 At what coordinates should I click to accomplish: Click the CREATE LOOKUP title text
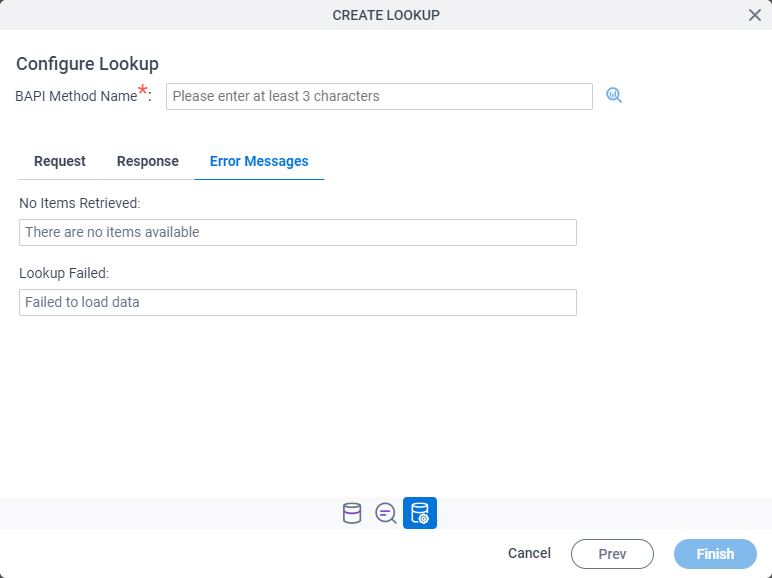tap(386, 15)
